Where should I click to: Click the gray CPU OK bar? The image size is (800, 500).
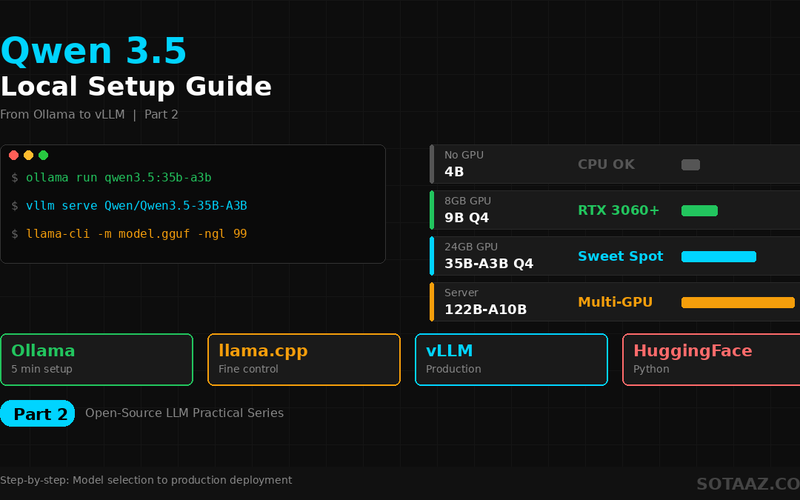click(x=690, y=165)
